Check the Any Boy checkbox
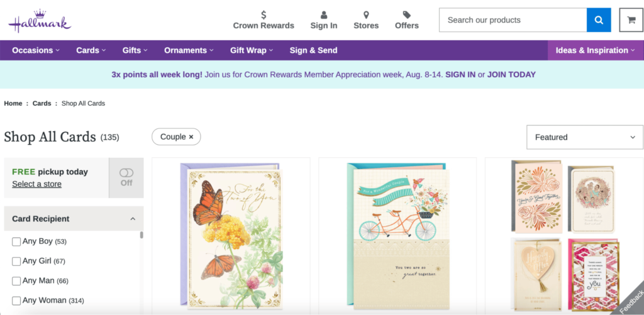 click(x=16, y=241)
